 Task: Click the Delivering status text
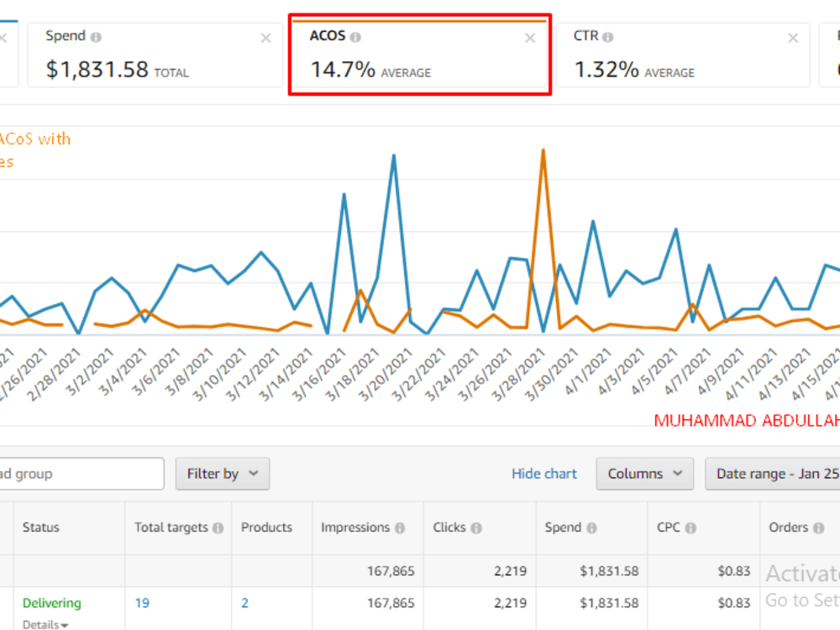coord(51,603)
